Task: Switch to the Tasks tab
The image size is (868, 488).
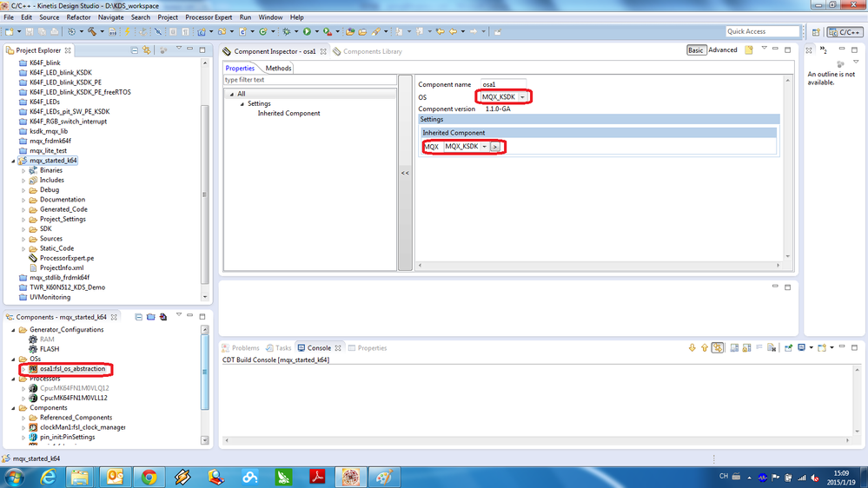Action: (278, 348)
